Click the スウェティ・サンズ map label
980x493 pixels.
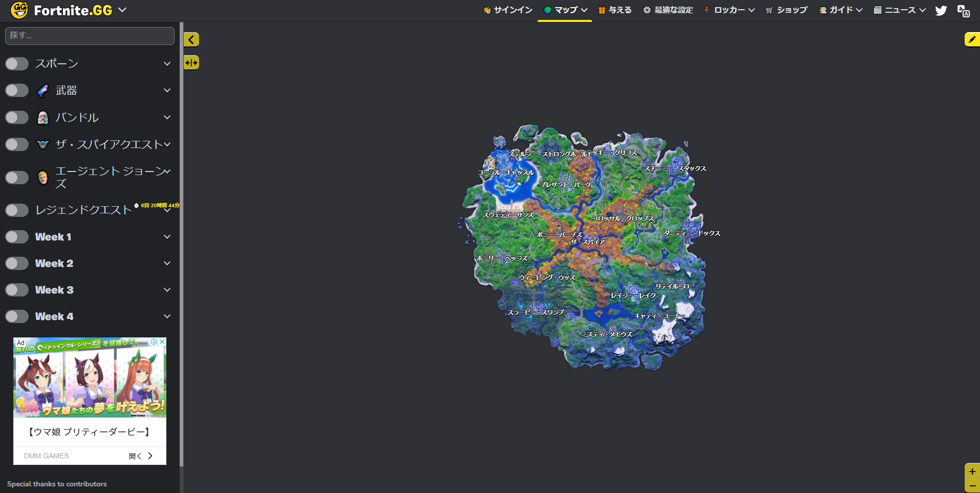(x=508, y=215)
